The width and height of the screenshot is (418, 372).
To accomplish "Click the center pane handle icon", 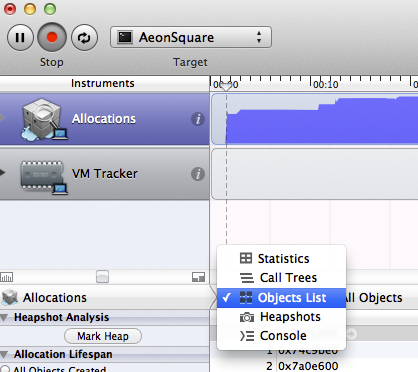I will pyautogui.click(x=102, y=277).
